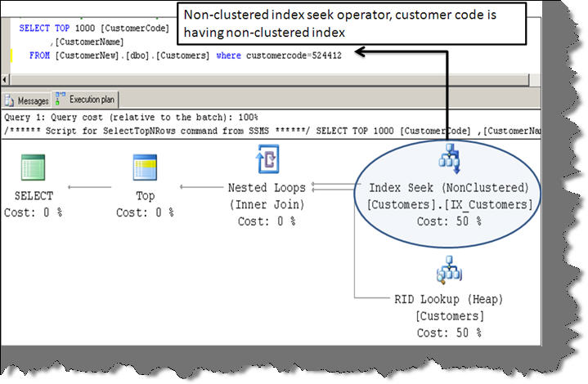Viewport: 588px width, 384px height.
Task: Select the Top operator icon
Action: pos(145,167)
